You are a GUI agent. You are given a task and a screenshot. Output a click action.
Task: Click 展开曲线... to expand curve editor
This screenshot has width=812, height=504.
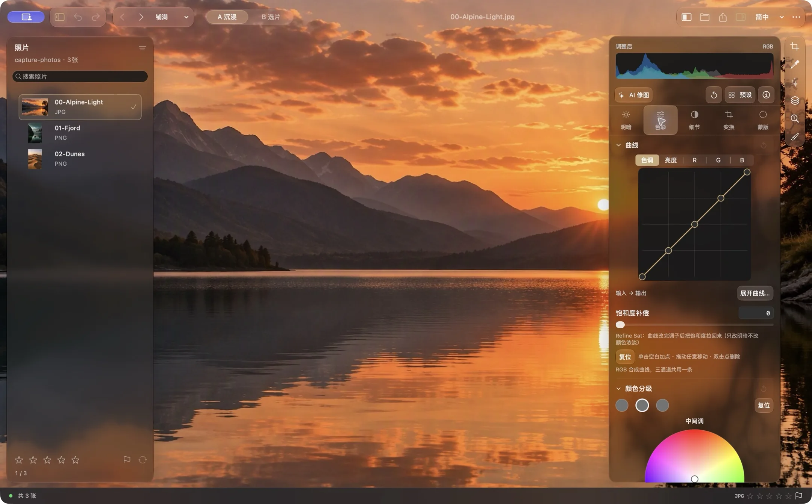(755, 293)
